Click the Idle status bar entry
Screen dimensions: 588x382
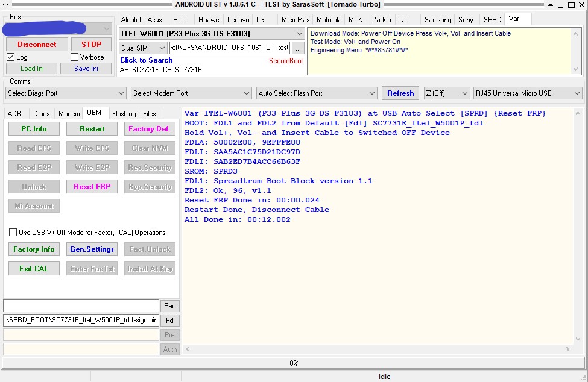tap(384, 377)
